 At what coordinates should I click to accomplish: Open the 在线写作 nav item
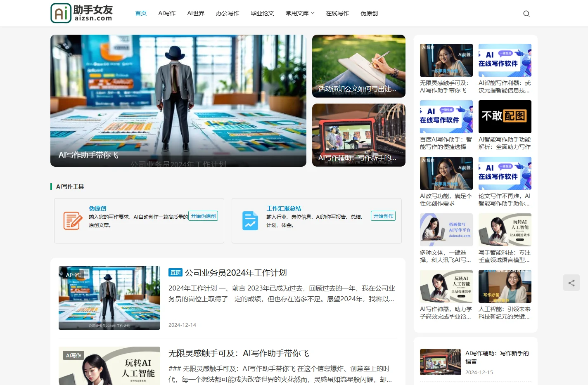[337, 13]
